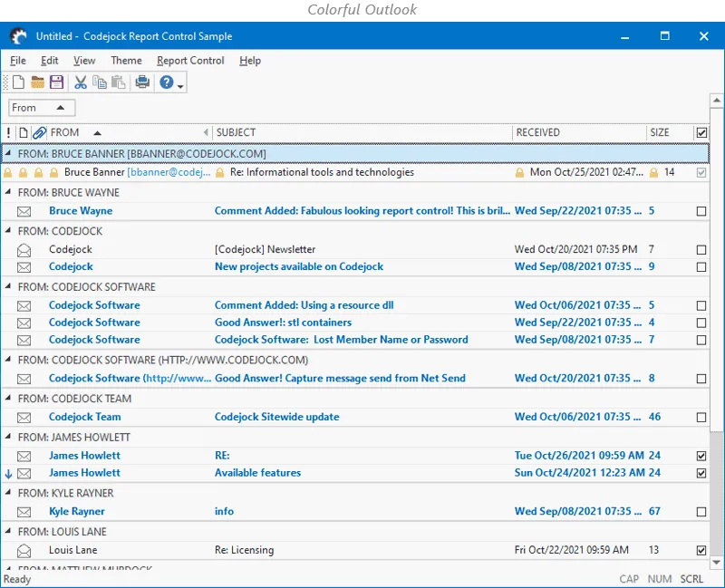The height and width of the screenshot is (588, 725).
Task: Click the scrollbar up arrow
Action: pyautogui.click(x=717, y=101)
